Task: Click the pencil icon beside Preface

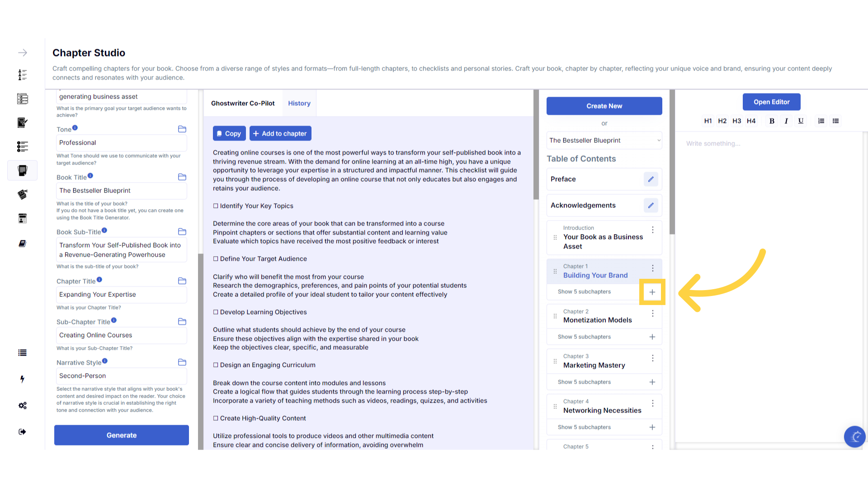Action: pyautogui.click(x=651, y=179)
